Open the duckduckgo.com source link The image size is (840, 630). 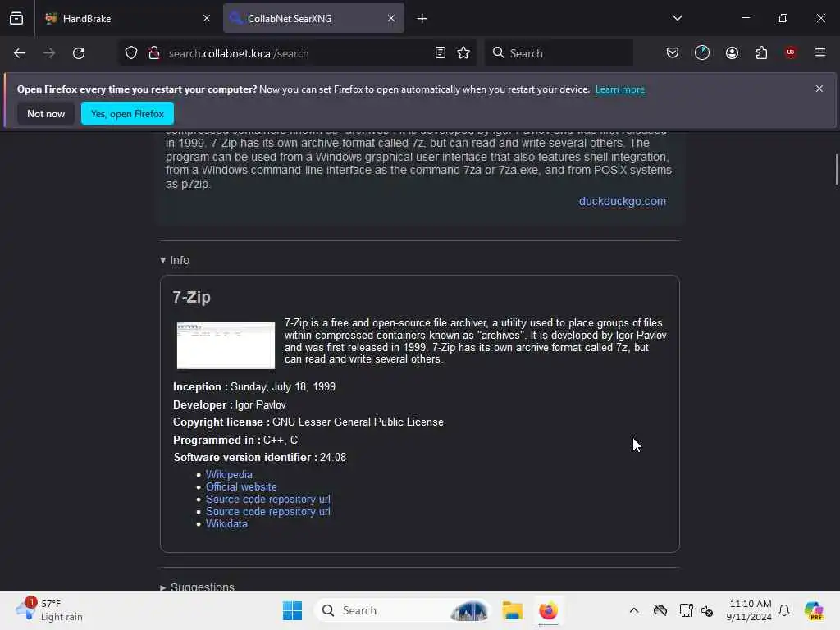tap(622, 201)
